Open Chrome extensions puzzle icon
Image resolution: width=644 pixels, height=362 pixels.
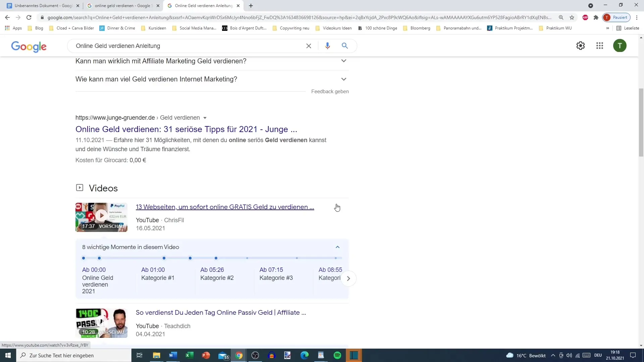click(x=596, y=17)
